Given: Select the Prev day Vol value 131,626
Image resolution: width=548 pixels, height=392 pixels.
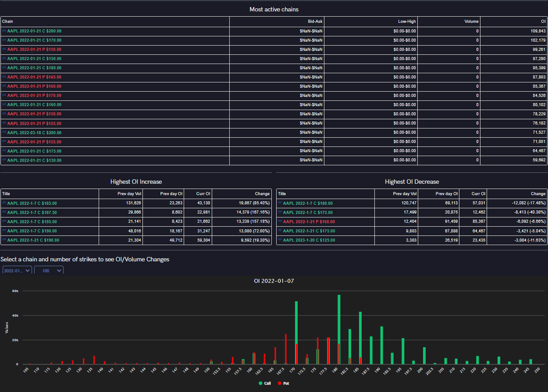Looking at the screenshot, I should pyautogui.click(x=133, y=203).
